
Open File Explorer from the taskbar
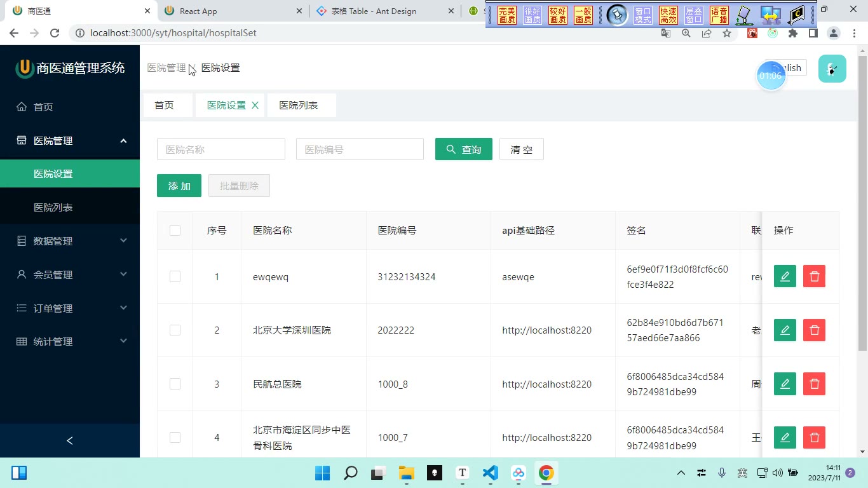point(406,473)
